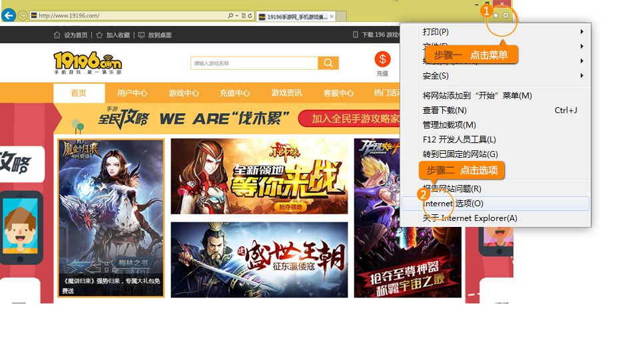Click the browser forward arrow button
The image size is (620, 364).
click(22, 15)
